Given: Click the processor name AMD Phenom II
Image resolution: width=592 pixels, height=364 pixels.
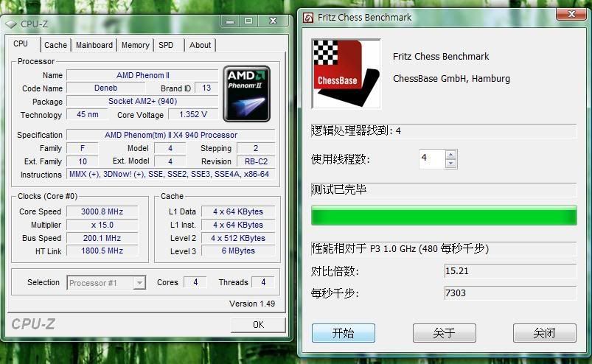Looking at the screenshot, I should pyautogui.click(x=143, y=75).
